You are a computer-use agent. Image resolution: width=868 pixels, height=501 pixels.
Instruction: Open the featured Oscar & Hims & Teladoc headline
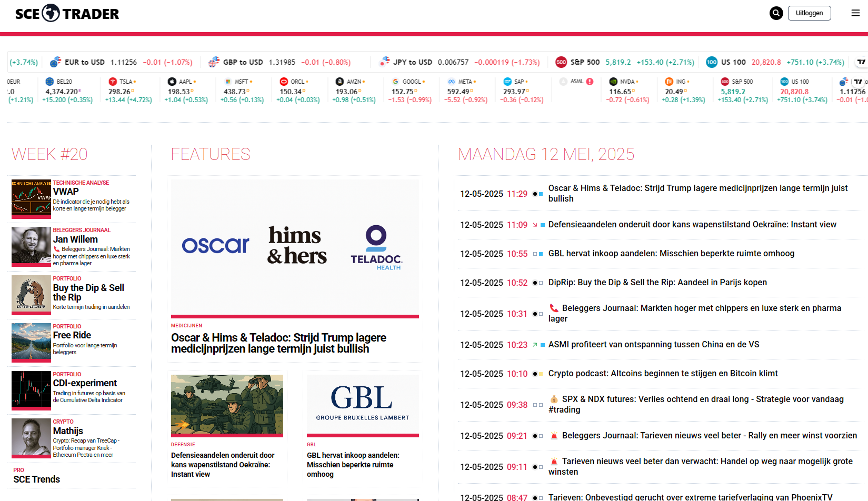click(x=278, y=343)
